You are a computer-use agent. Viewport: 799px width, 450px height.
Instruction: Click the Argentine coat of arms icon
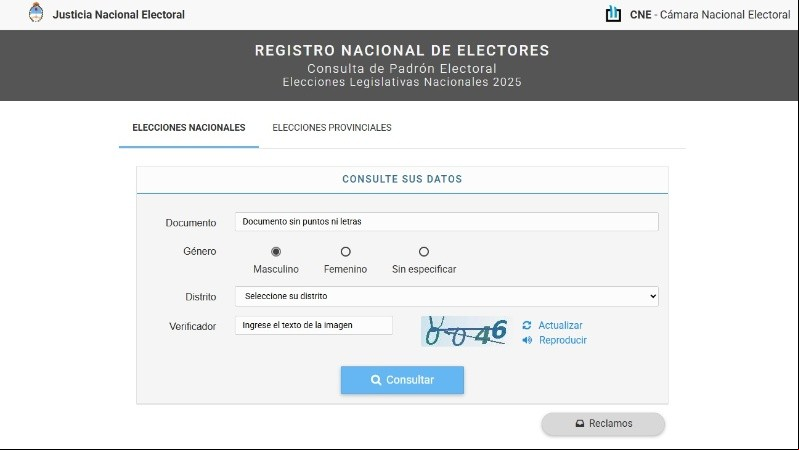[36, 13]
